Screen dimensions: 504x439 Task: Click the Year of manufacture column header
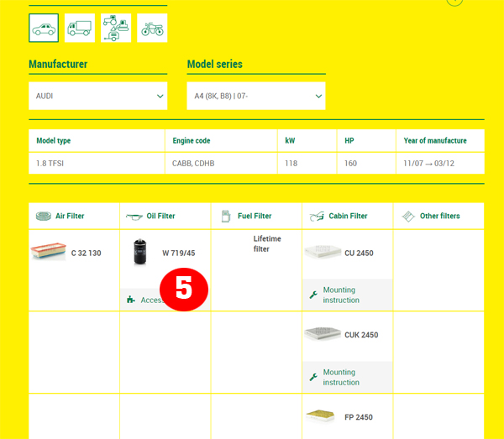(x=440, y=141)
